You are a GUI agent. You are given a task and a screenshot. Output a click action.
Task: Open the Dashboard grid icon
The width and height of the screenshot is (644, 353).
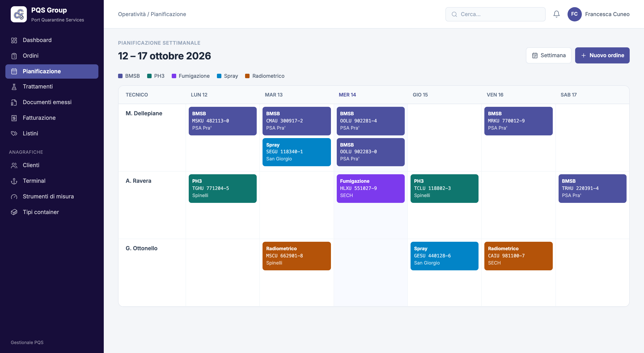click(x=14, y=40)
